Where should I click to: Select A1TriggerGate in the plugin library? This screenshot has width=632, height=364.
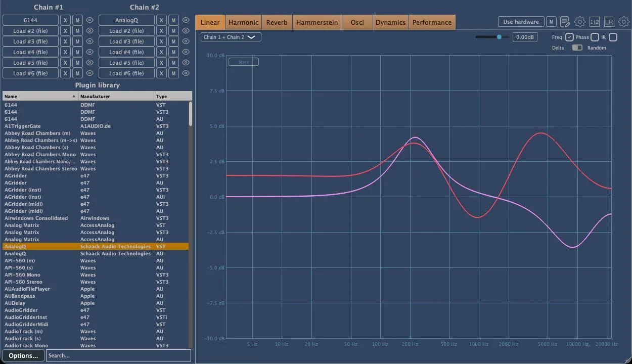click(x=96, y=126)
